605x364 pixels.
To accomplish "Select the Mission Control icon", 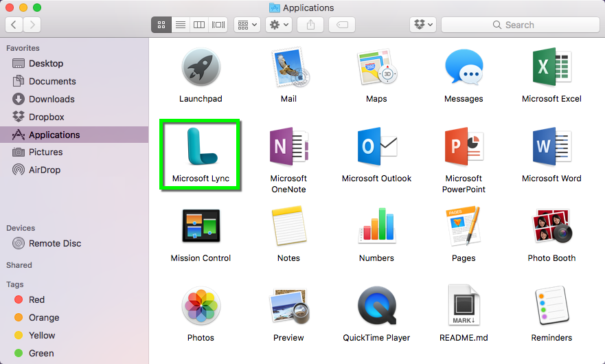I will pyautogui.click(x=201, y=226).
